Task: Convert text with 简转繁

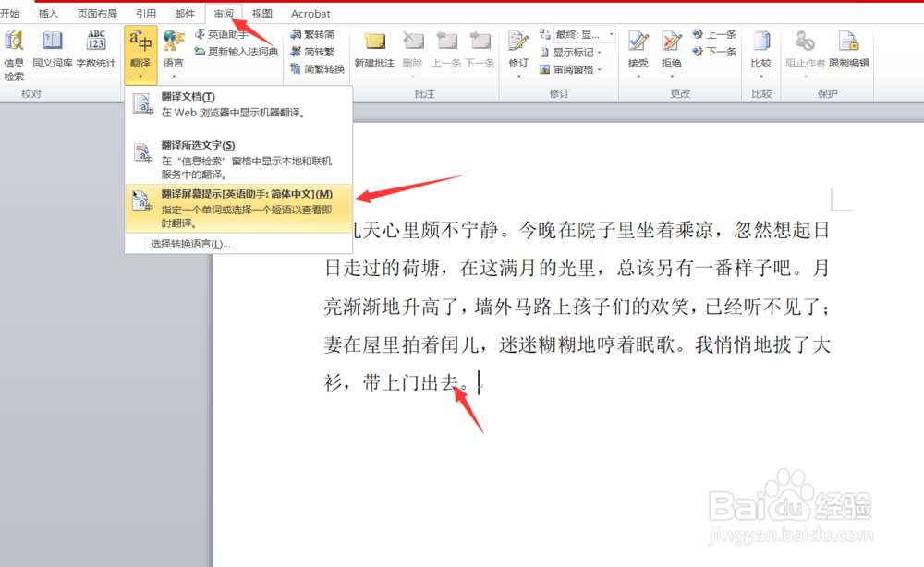Action: pos(313,52)
